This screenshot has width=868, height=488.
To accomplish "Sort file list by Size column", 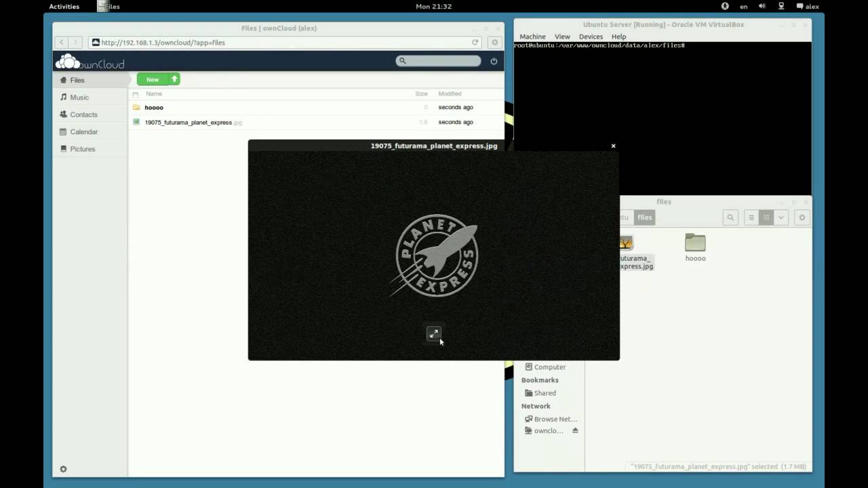I will [x=421, y=94].
